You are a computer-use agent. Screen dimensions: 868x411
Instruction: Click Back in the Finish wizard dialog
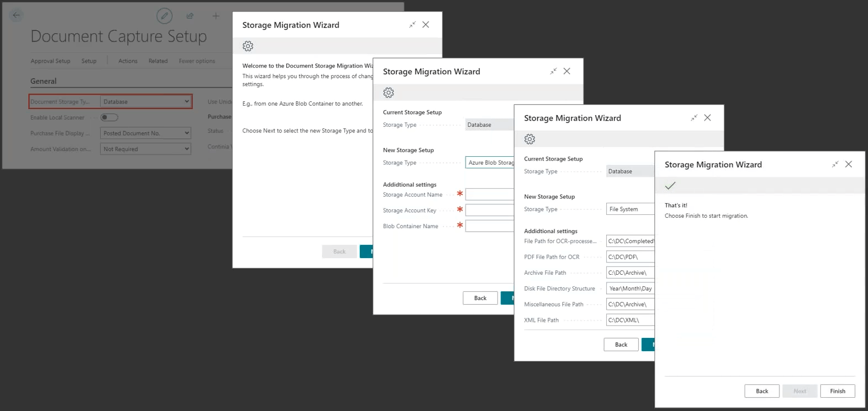[762, 391]
